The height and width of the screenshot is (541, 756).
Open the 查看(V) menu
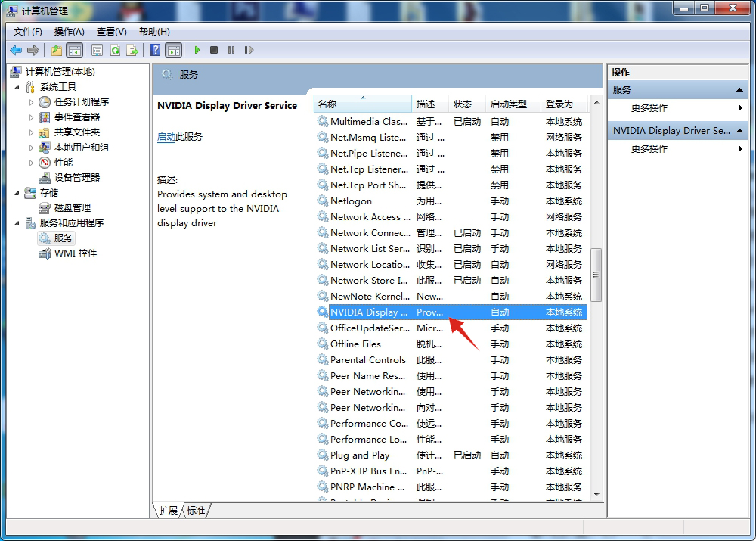(x=112, y=32)
